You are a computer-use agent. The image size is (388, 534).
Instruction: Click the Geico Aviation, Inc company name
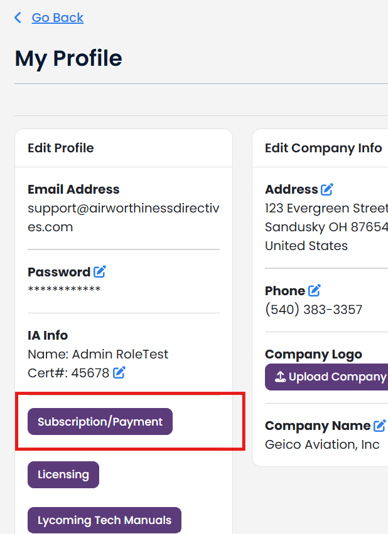tap(322, 444)
